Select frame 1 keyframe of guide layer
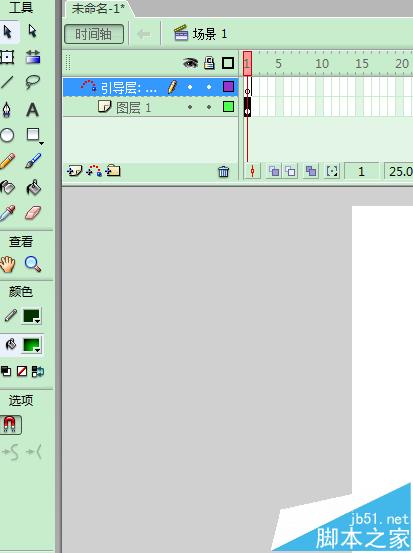 pos(247,87)
